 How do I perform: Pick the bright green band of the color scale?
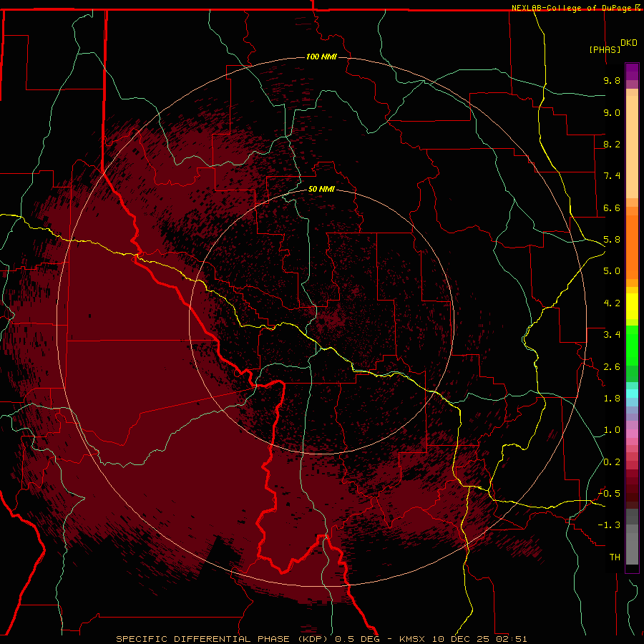pos(632,345)
